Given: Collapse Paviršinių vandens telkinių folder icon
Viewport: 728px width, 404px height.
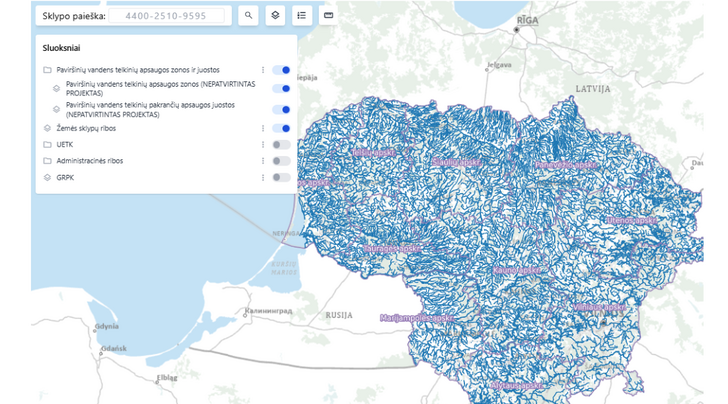Looking at the screenshot, I should pos(47,70).
